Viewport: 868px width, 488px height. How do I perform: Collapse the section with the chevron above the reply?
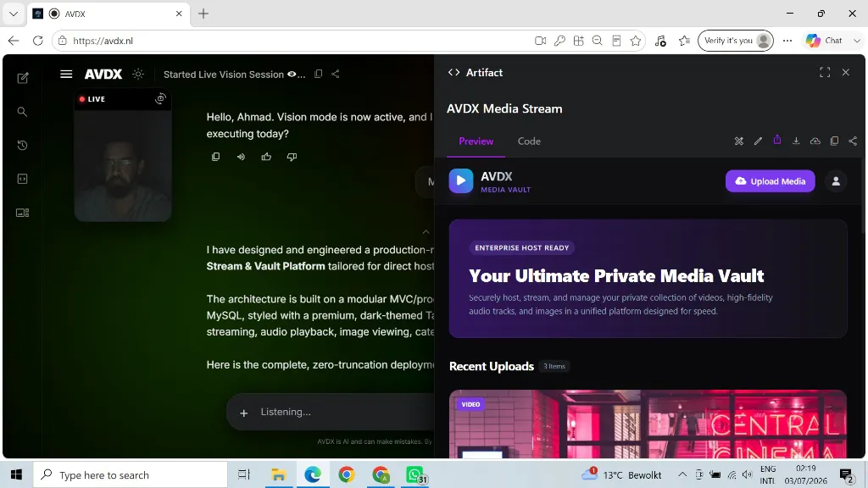coord(426,232)
